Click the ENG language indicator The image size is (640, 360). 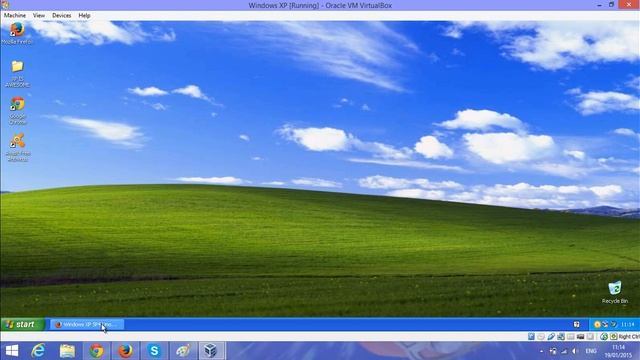coord(591,351)
